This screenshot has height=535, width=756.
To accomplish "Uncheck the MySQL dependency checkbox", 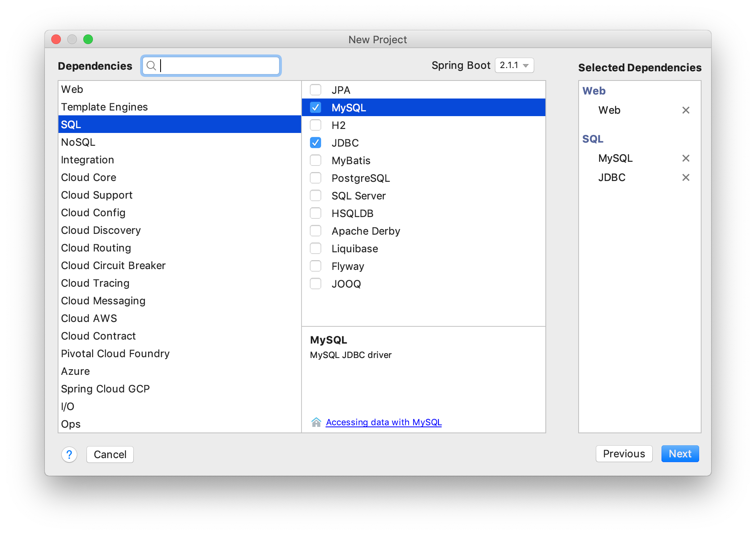I will tap(316, 107).
